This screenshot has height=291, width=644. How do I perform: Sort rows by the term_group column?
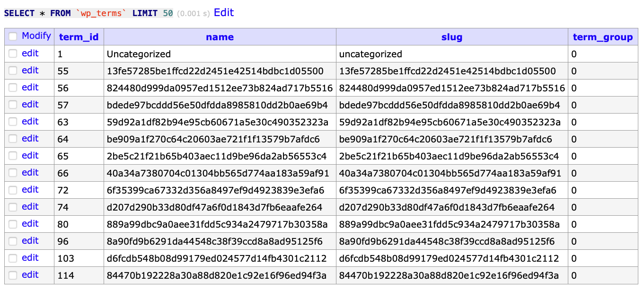(x=602, y=36)
